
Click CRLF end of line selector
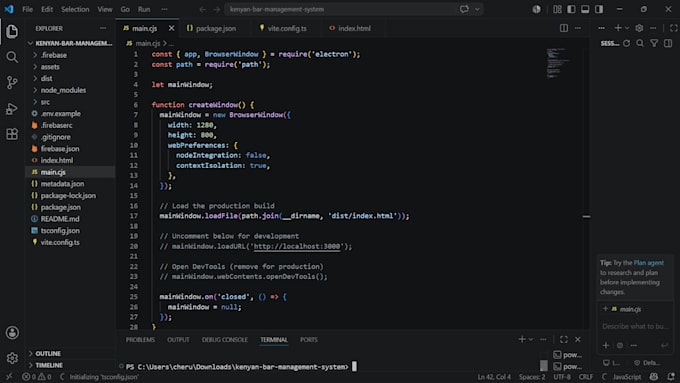tap(585, 376)
